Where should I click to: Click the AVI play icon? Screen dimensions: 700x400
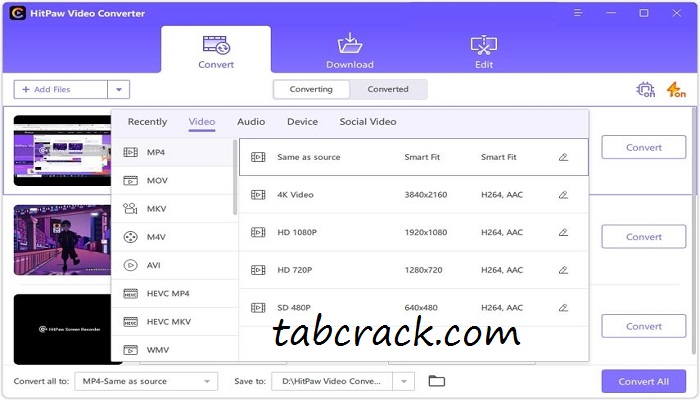pos(130,265)
